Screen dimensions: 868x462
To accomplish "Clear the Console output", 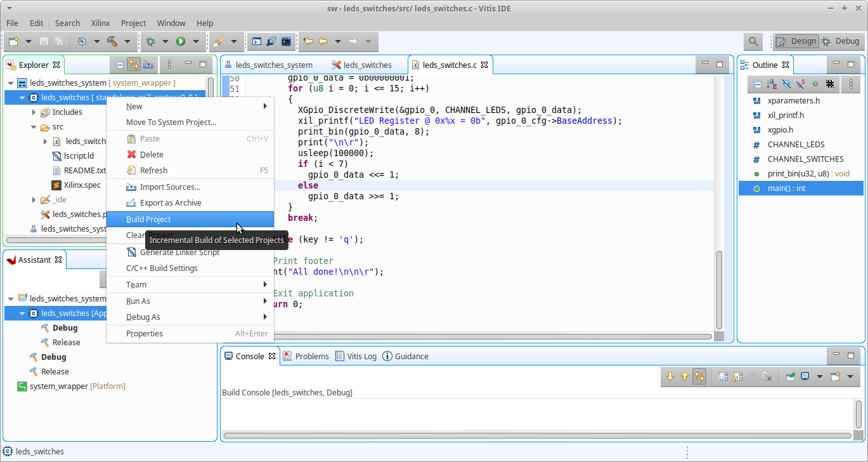I will point(767,376).
